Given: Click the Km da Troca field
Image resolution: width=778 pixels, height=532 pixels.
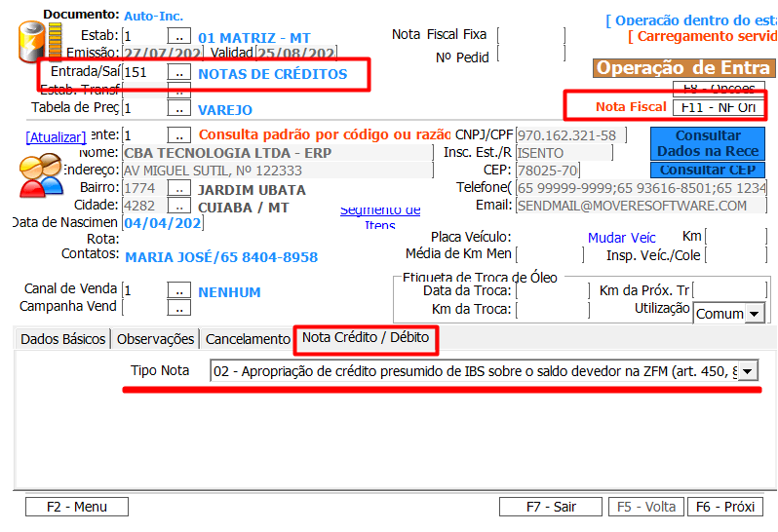Looking at the screenshot, I should (552, 310).
